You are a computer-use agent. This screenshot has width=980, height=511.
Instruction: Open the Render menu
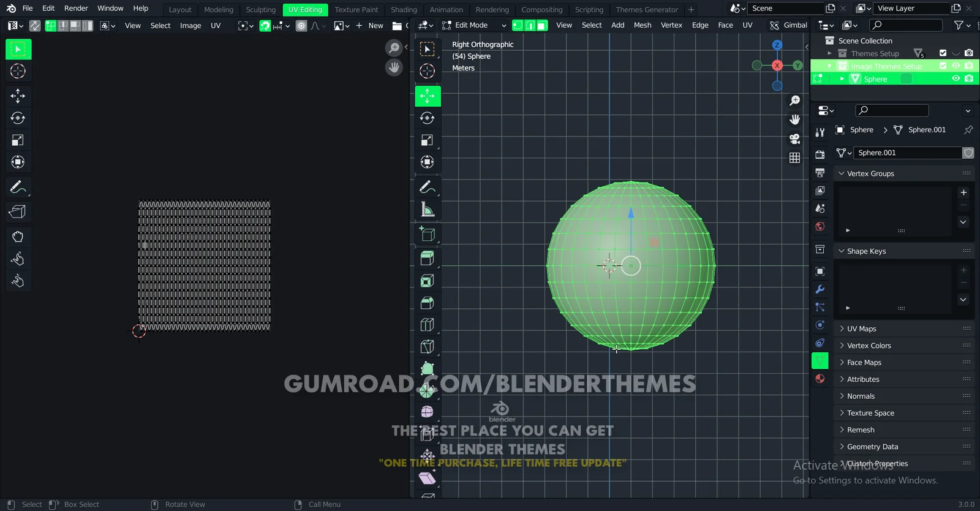click(76, 9)
